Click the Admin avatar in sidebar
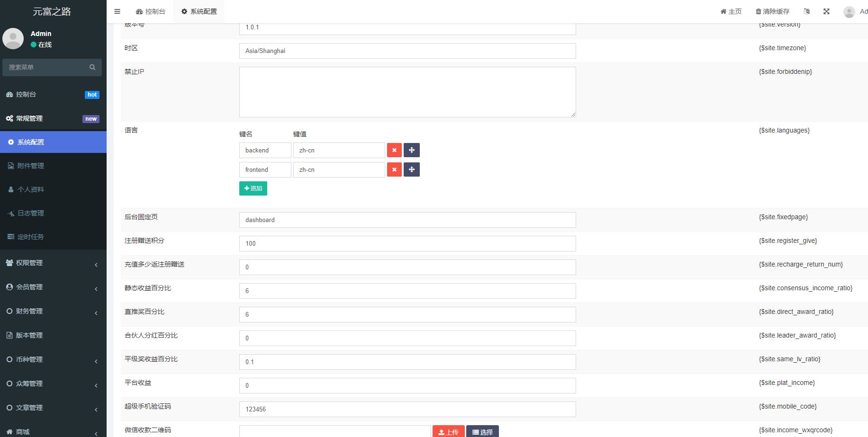Screen dimensions: 868x437 coord(13,38)
